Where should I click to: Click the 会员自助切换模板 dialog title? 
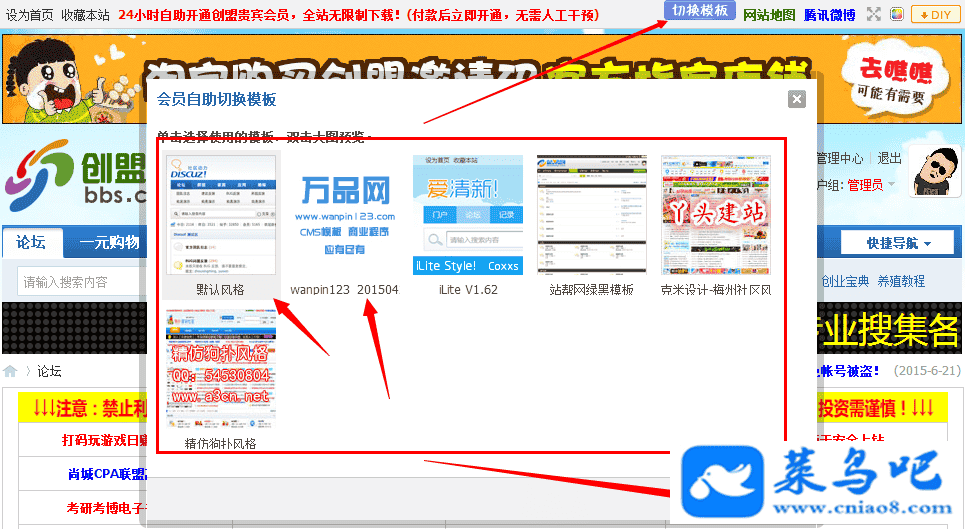pyautogui.click(x=217, y=99)
